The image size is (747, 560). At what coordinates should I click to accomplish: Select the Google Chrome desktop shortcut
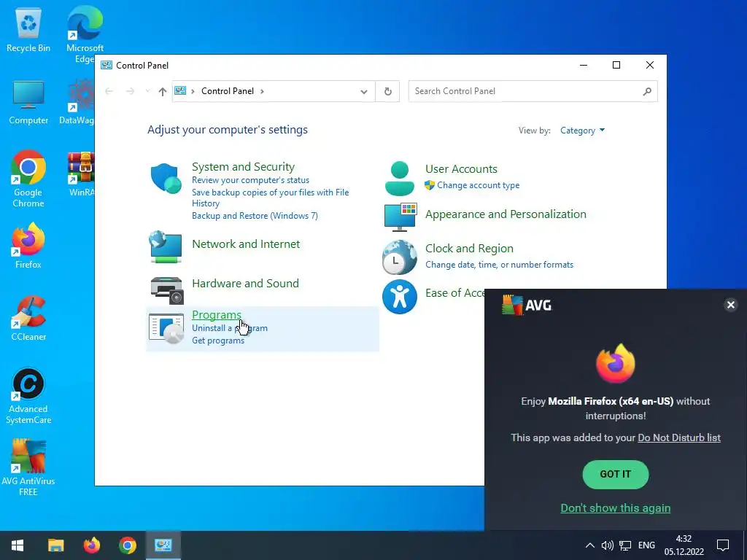[28, 179]
